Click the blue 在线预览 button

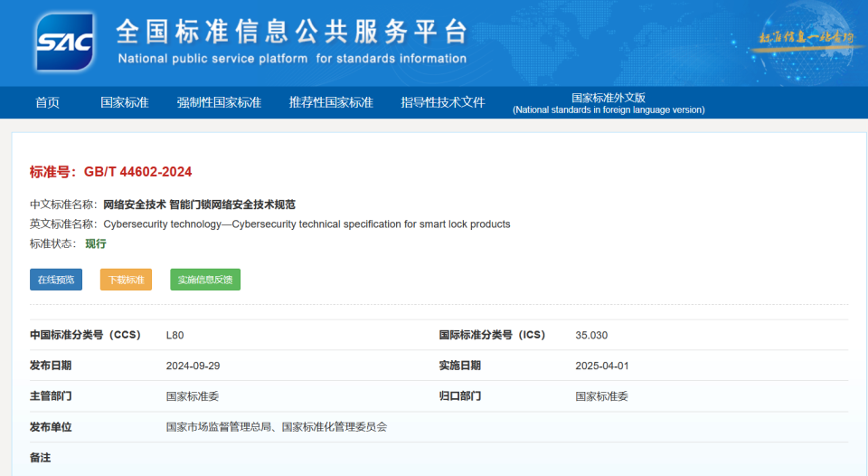coord(56,280)
